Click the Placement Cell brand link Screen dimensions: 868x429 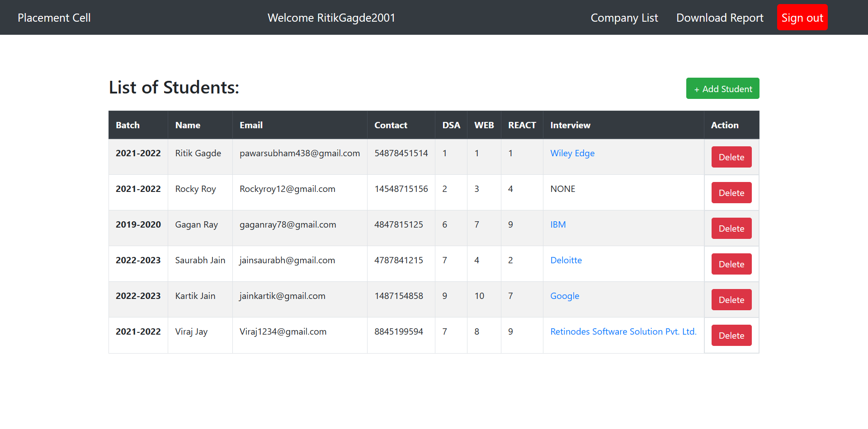click(x=54, y=17)
